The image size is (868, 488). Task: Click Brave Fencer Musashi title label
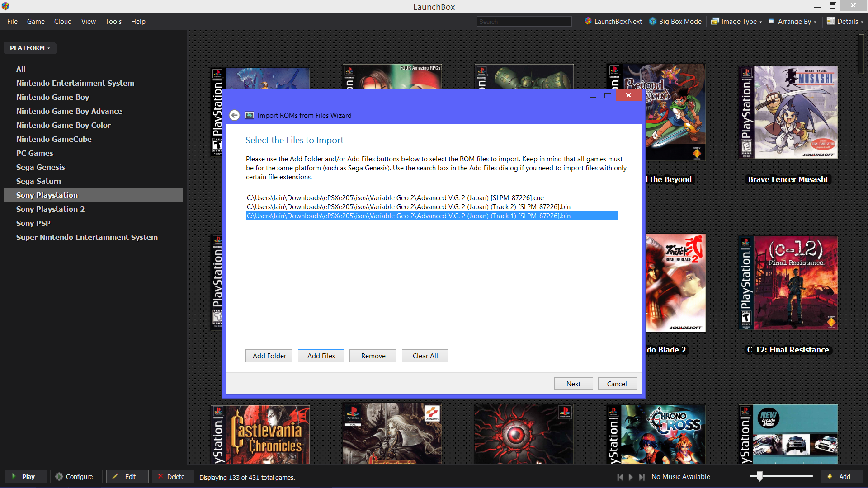click(x=788, y=179)
